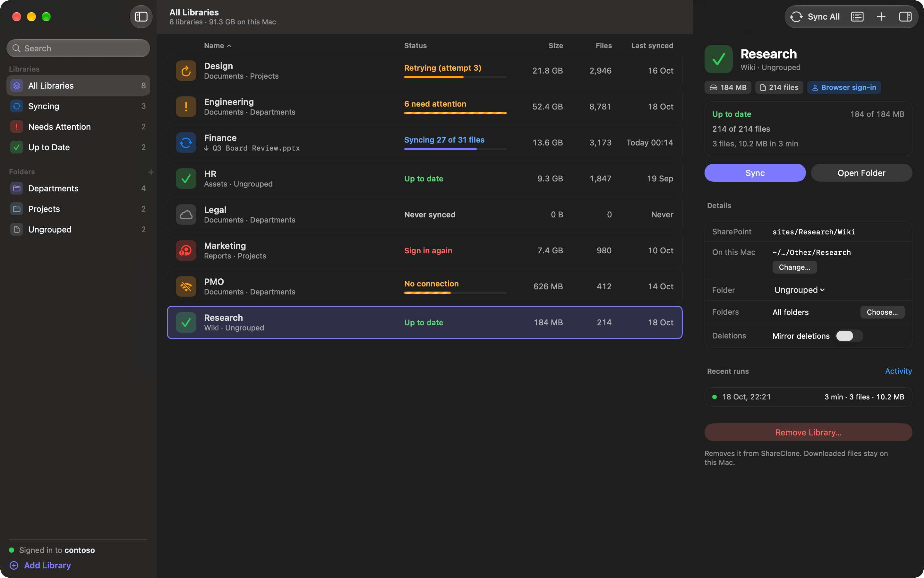Click the large Research checkmark in inspector
Screen dimensions: 924x578
point(719,59)
